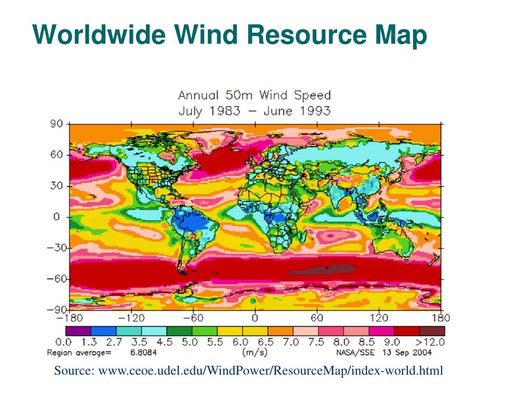Pick the light cyan legend swatch above 3.5

point(154,331)
